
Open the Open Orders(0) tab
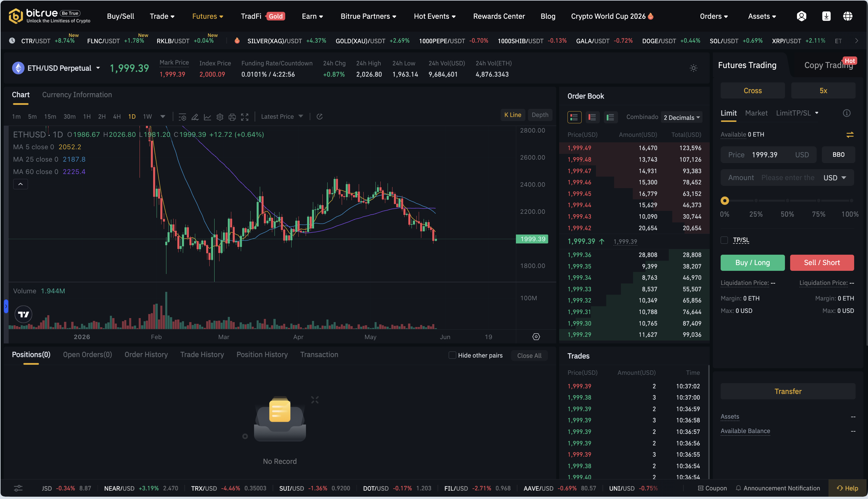pos(87,354)
